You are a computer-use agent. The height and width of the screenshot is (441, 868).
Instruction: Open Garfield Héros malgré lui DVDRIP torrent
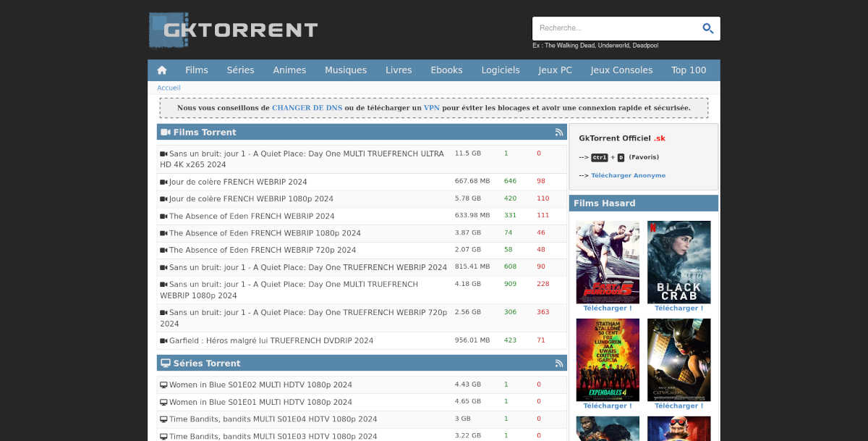[x=271, y=340]
